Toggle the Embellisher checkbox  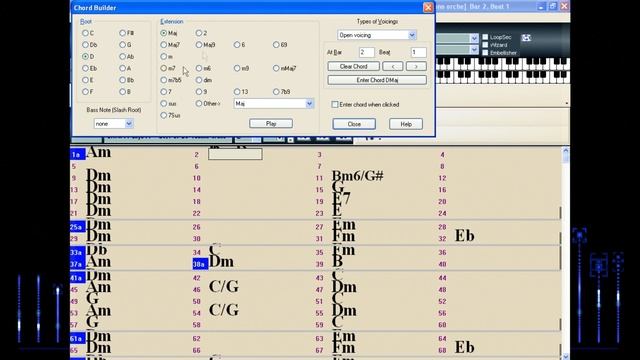click(x=485, y=53)
